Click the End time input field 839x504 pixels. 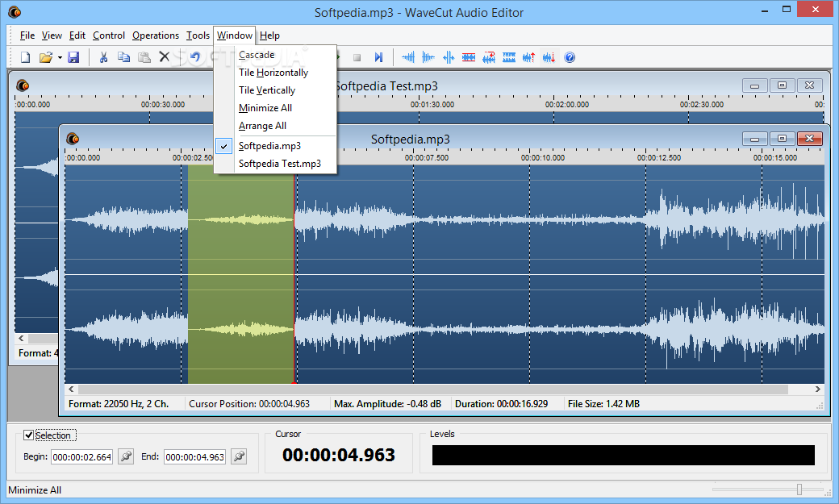(x=194, y=457)
